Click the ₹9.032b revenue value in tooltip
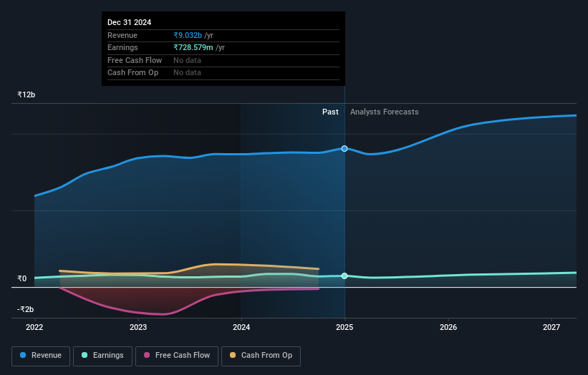The height and width of the screenshot is (375, 588). (x=188, y=35)
